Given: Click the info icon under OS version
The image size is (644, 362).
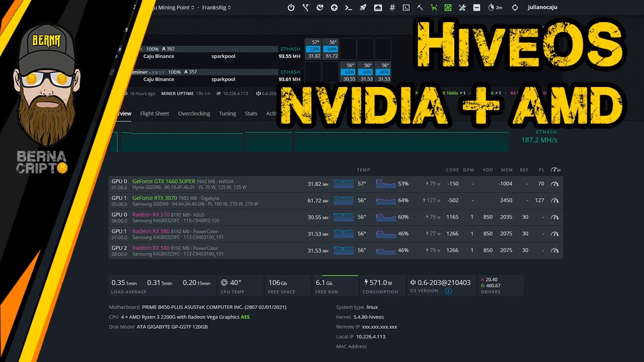Looking at the screenshot, I should [448, 291].
